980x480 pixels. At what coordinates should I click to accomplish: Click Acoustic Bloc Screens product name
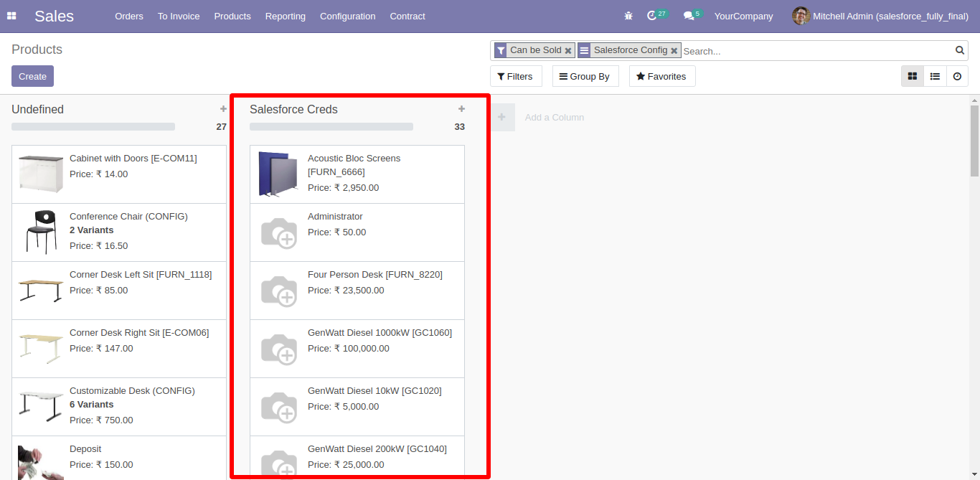coord(354,165)
